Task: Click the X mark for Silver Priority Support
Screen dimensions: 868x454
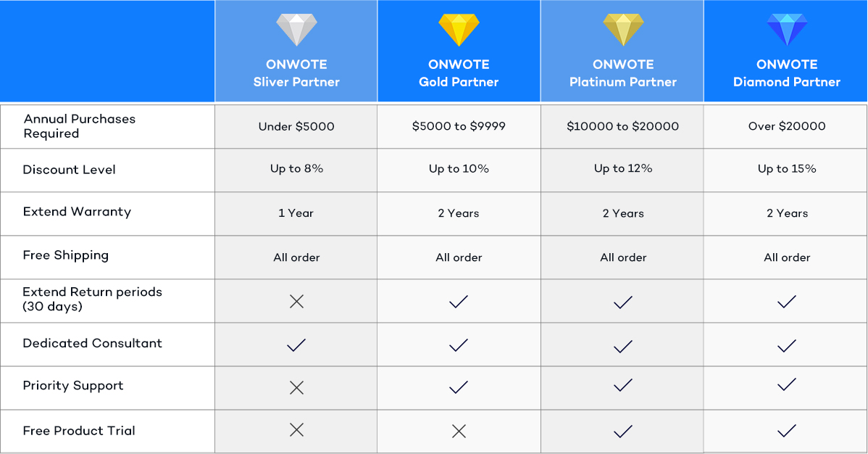Action: click(296, 388)
